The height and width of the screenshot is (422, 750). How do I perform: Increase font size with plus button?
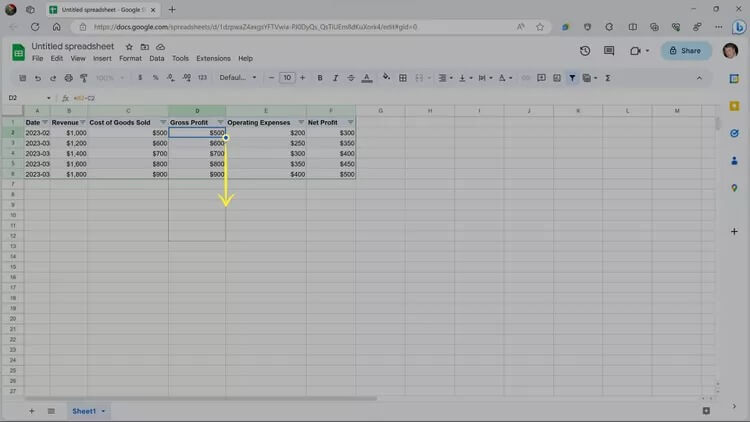303,78
